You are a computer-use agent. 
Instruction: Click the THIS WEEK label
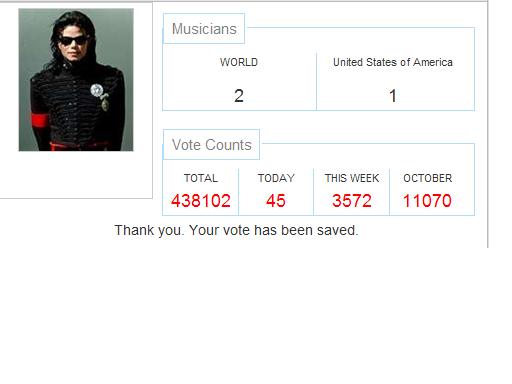[352, 178]
